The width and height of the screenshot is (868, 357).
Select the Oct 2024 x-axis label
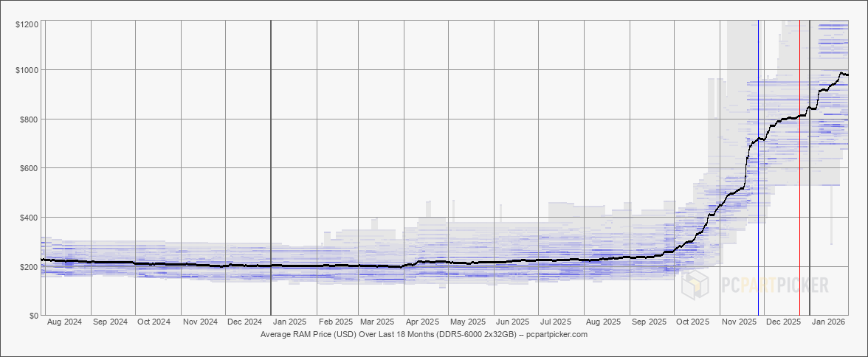click(x=154, y=322)
